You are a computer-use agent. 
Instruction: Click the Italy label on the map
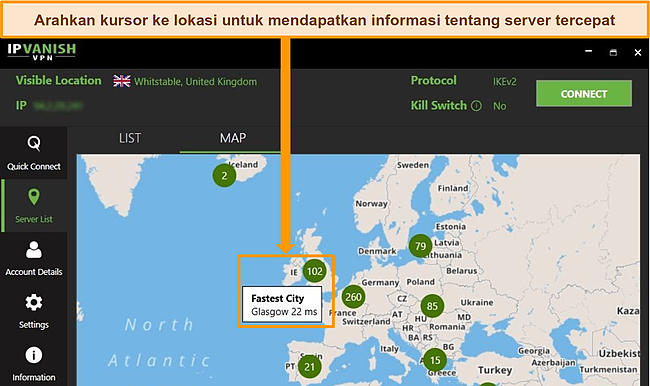point(389,349)
